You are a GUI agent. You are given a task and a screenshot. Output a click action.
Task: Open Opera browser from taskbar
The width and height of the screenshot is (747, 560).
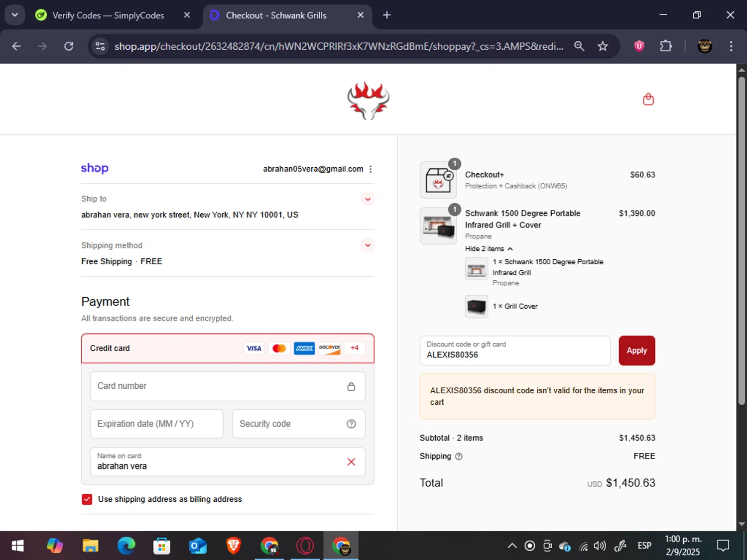tap(305, 546)
